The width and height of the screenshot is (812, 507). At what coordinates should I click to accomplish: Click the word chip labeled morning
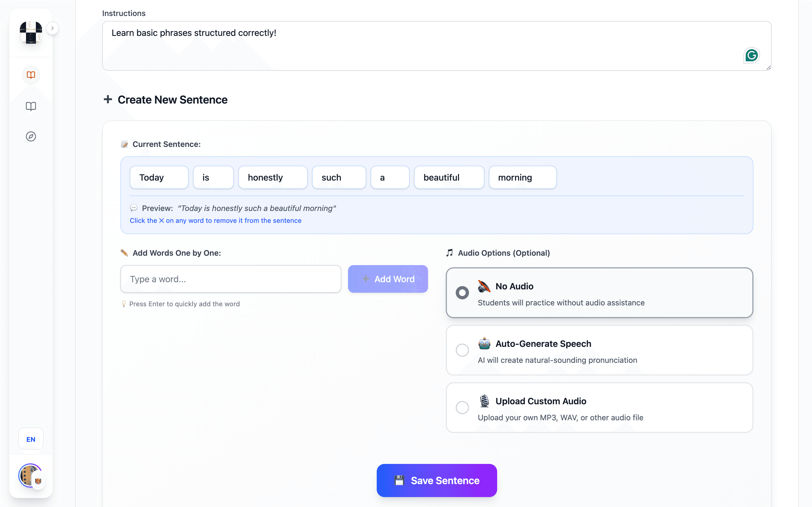point(522,177)
